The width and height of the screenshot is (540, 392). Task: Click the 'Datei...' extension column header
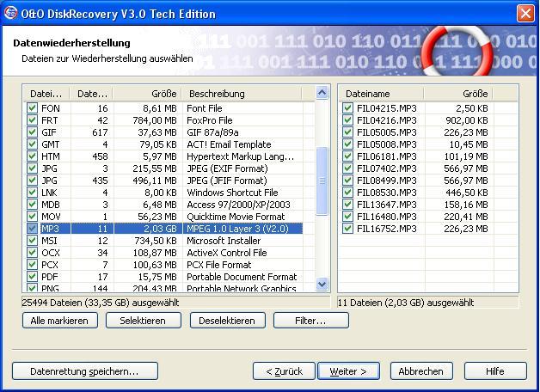point(46,94)
